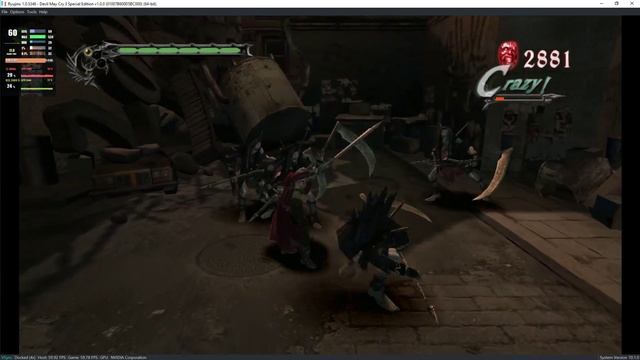Maximize the Ryujinx window

[x=616, y=4]
